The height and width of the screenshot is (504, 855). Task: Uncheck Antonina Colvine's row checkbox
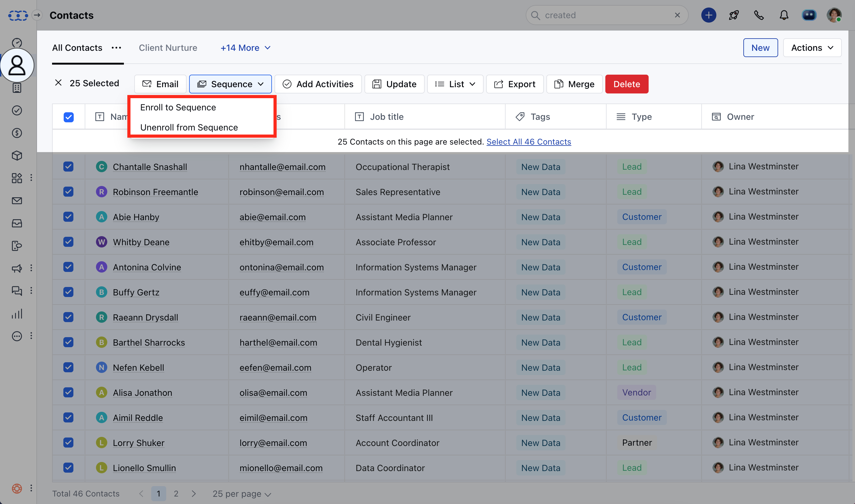pyautogui.click(x=68, y=267)
